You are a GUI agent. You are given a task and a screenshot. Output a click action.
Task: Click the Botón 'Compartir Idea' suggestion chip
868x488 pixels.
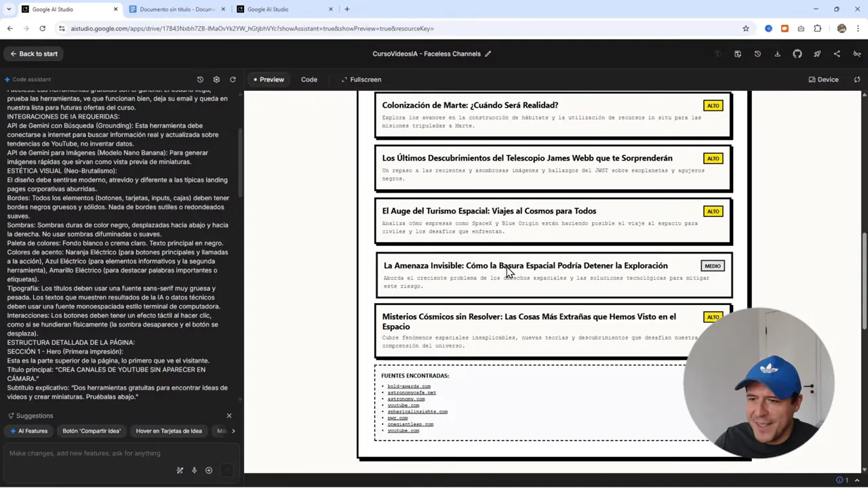coord(92,430)
